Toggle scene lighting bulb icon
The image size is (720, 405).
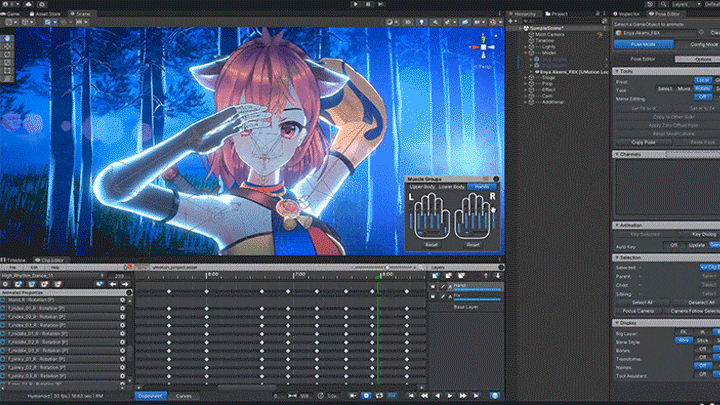pos(421,22)
